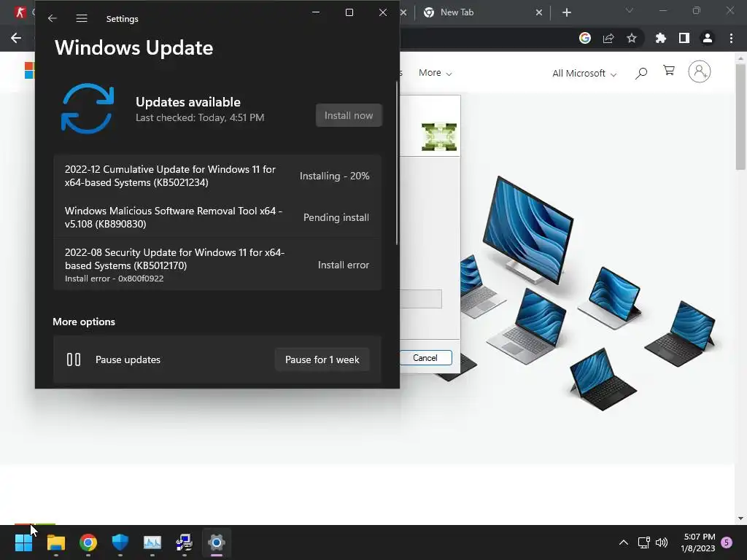Click the Pause updates icon

coord(74,359)
